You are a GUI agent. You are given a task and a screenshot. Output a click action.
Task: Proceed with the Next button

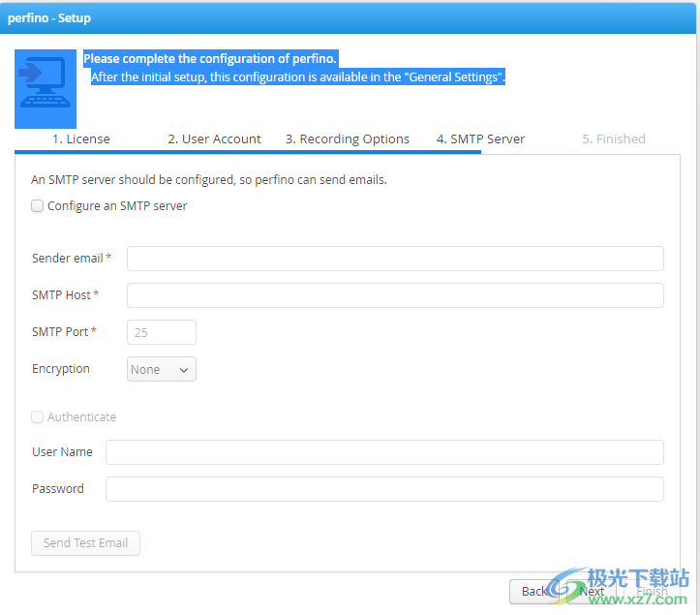[x=592, y=592]
